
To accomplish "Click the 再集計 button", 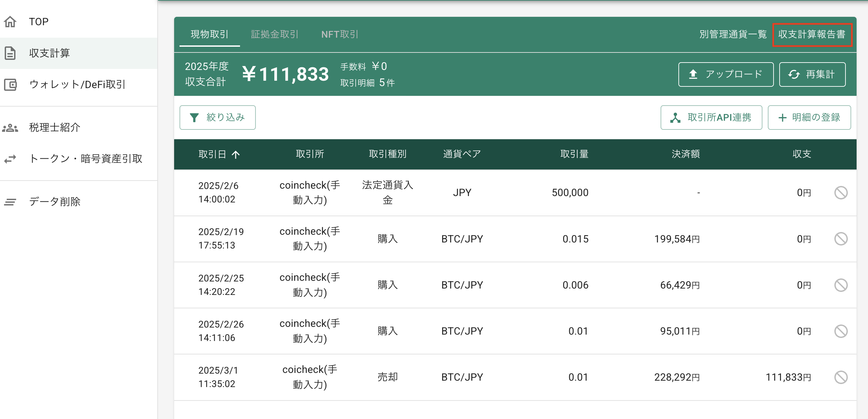I will click(x=812, y=74).
